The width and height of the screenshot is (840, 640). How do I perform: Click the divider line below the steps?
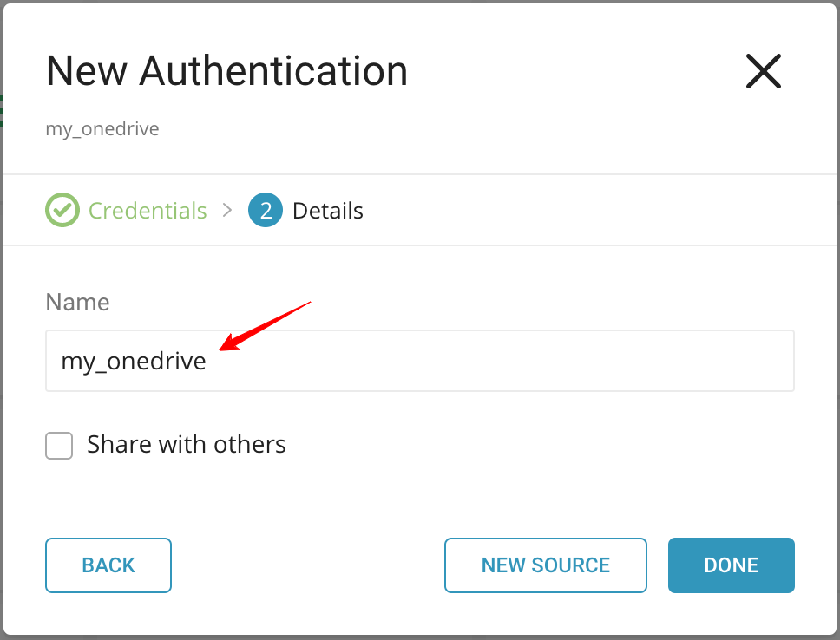point(419,245)
